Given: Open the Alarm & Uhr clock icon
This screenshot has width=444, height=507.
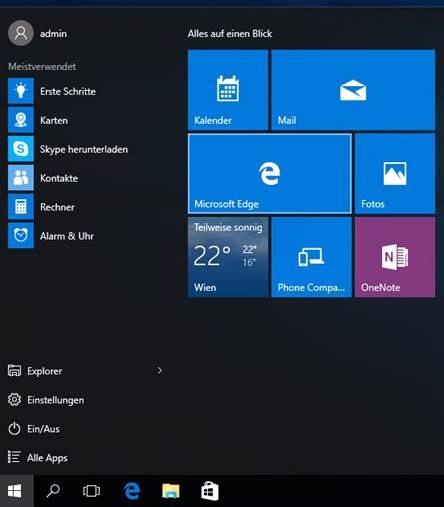Looking at the screenshot, I should 21,236.
